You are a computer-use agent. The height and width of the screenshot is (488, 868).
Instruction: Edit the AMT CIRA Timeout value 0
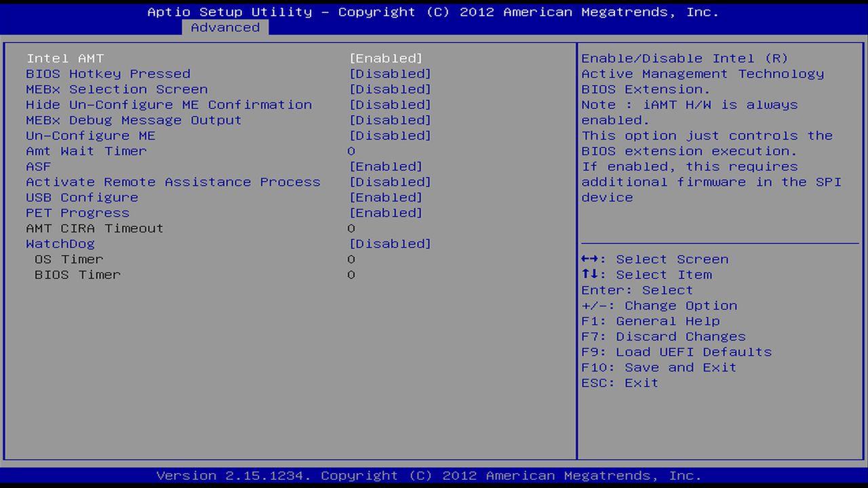pyautogui.click(x=351, y=228)
